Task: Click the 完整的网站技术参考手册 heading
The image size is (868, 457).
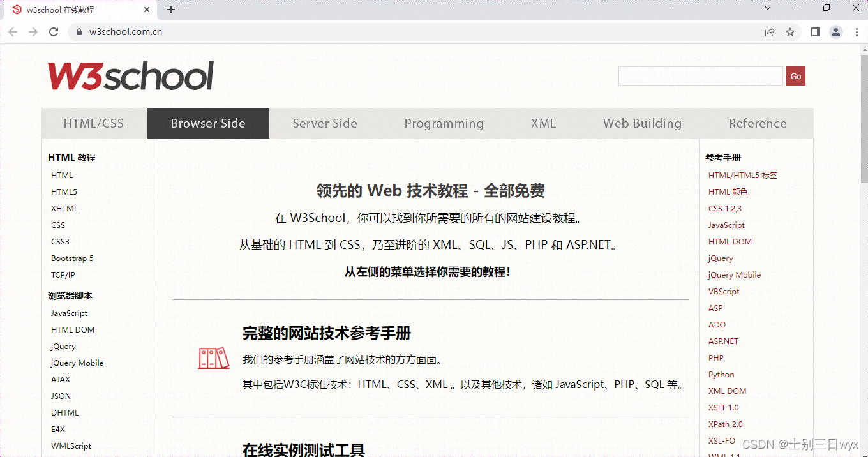Action: pyautogui.click(x=327, y=333)
